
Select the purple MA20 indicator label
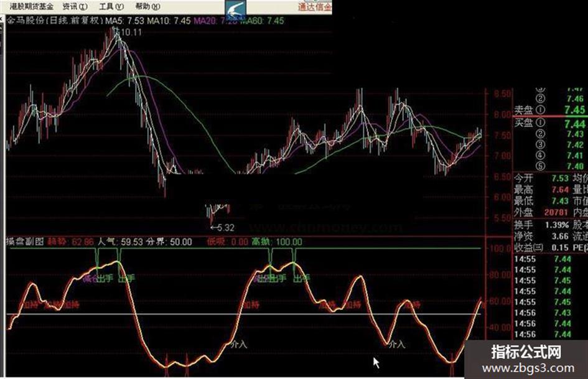(216, 21)
